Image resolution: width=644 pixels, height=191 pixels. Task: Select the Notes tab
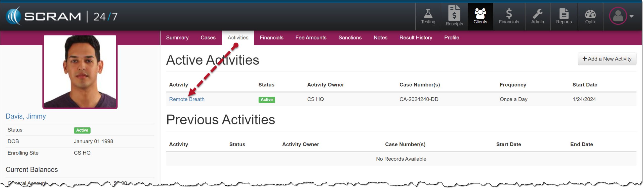(x=380, y=38)
